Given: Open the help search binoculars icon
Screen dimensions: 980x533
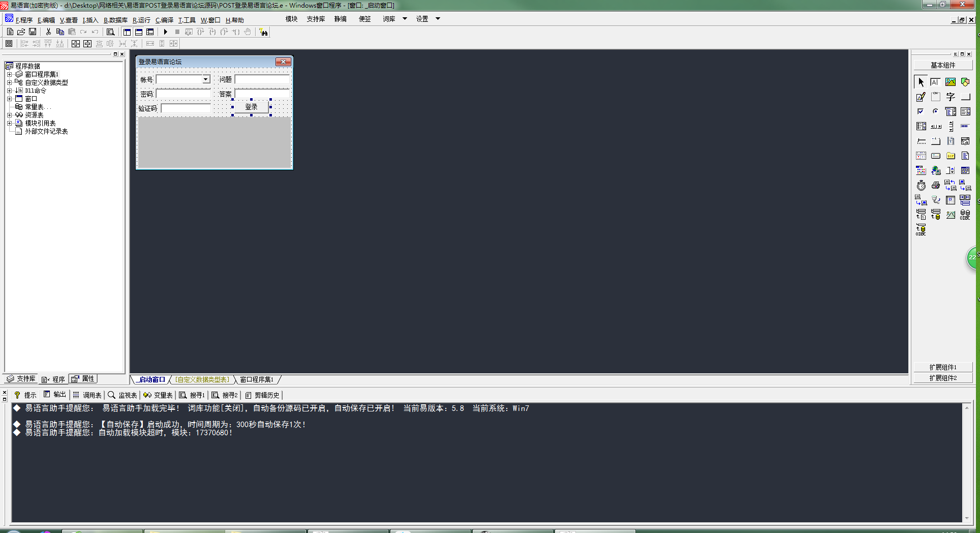Looking at the screenshot, I should [263, 32].
